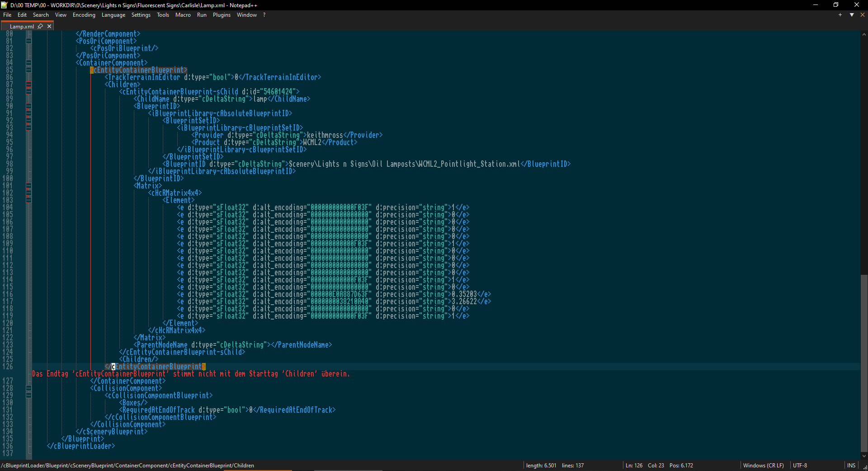
Task: Open the Edit menu
Action: pyautogui.click(x=22, y=15)
